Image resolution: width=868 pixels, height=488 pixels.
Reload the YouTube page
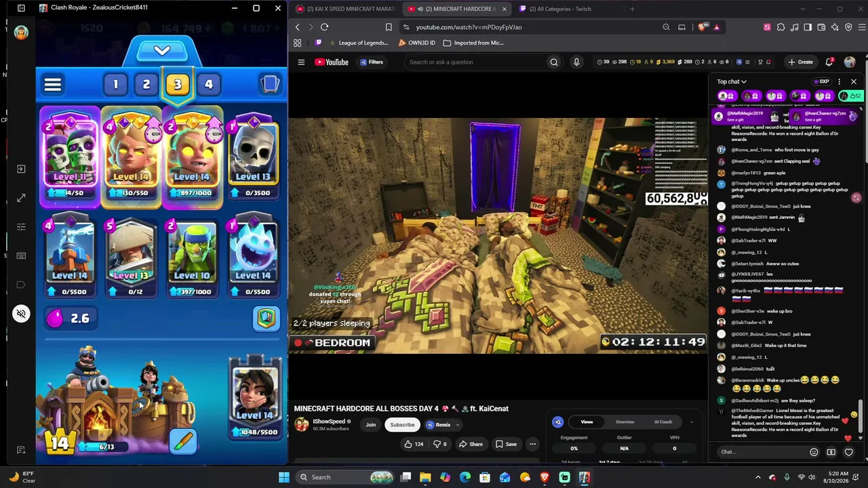point(324,27)
